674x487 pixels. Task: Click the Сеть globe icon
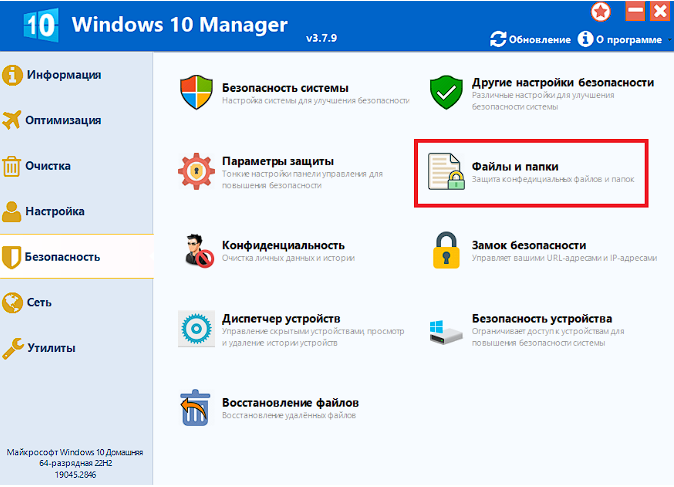(12, 302)
